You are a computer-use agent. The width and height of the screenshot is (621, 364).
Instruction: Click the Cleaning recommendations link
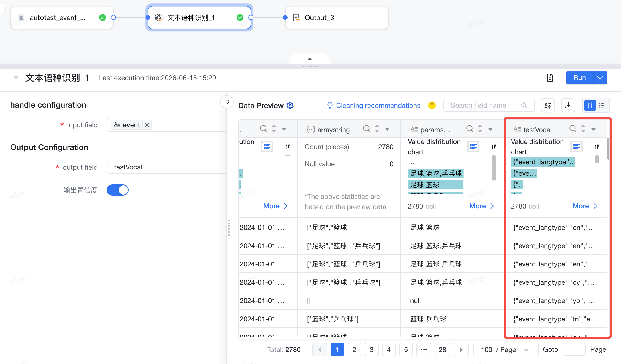(378, 106)
